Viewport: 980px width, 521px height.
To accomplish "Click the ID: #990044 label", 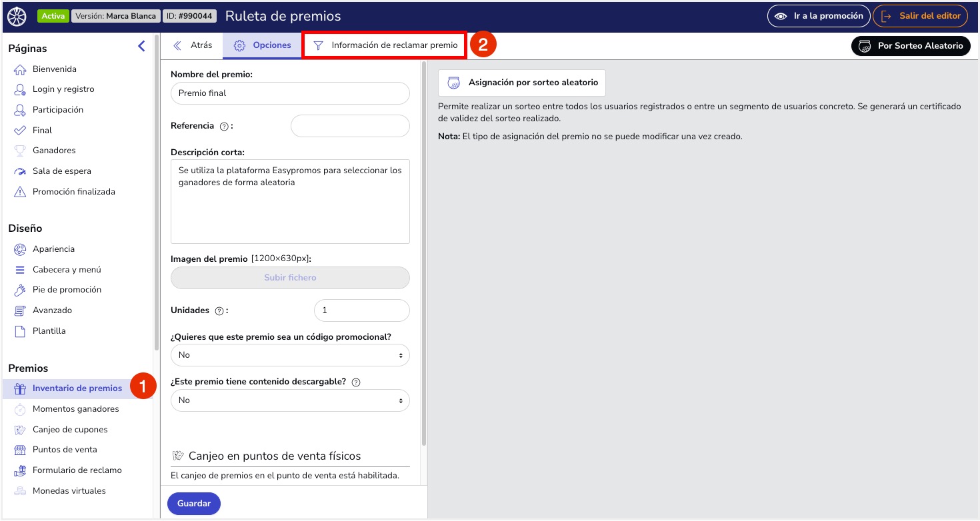I will pyautogui.click(x=189, y=16).
